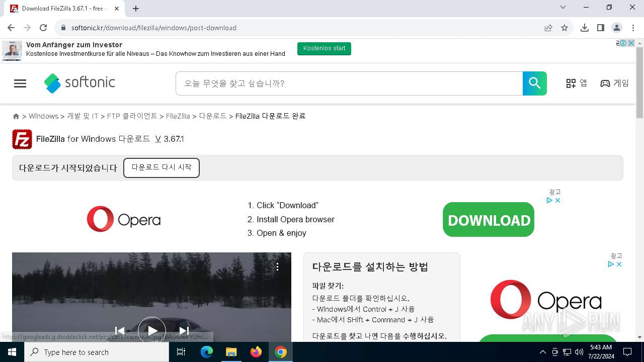This screenshot has width=644, height=362.
Task: Close the top banner ad
Action: [x=631, y=43]
